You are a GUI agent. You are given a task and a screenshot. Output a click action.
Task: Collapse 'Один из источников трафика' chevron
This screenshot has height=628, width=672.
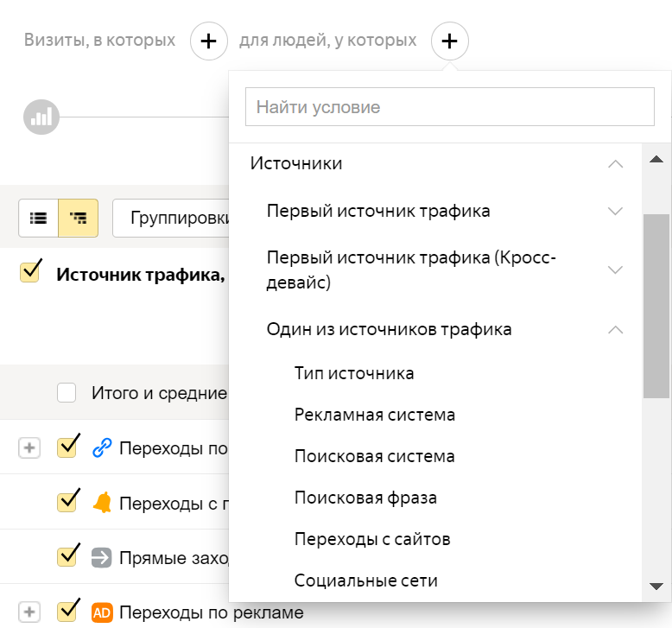pyautogui.click(x=615, y=329)
